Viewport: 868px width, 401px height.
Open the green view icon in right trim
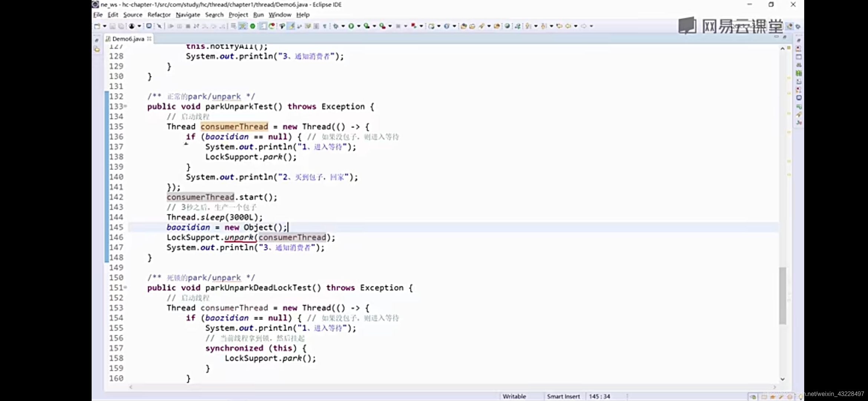799,73
